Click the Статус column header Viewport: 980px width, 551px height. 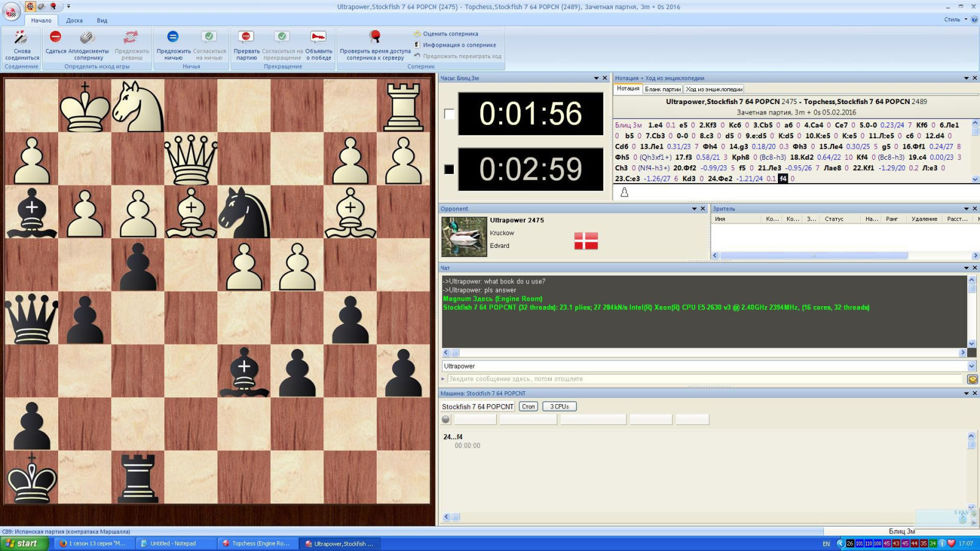tap(834, 219)
